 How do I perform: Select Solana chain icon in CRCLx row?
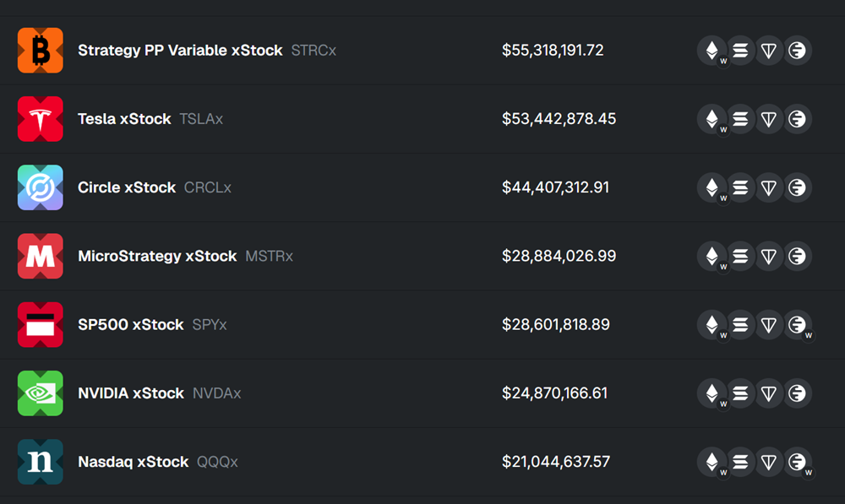pos(740,187)
